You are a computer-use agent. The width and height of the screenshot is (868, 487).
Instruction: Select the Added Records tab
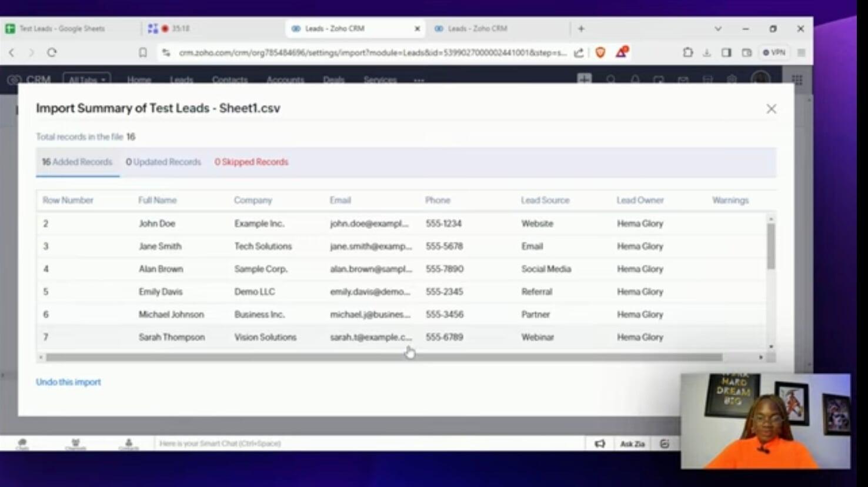77,162
